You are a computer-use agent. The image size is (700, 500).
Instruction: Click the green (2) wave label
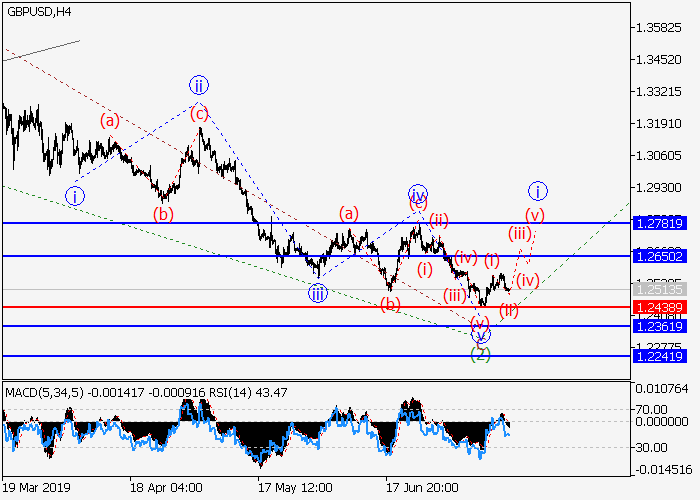click(481, 353)
